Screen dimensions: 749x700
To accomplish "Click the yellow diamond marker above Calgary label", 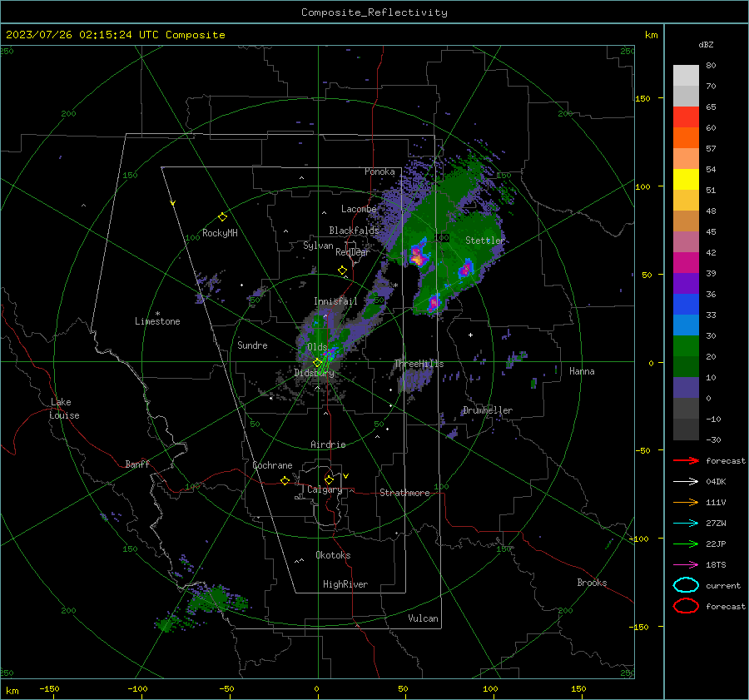I will tap(329, 479).
